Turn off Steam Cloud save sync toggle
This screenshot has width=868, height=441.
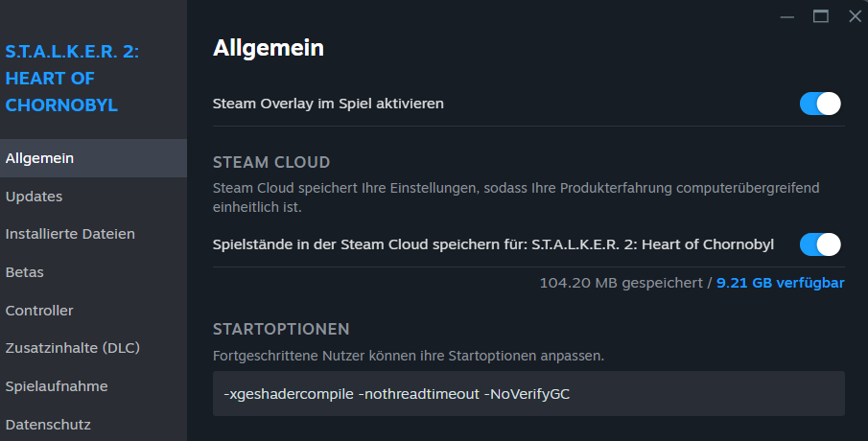[820, 244]
